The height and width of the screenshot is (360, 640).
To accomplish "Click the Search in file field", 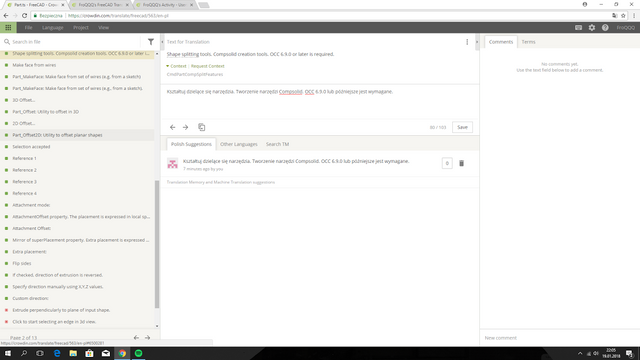I will (73, 42).
